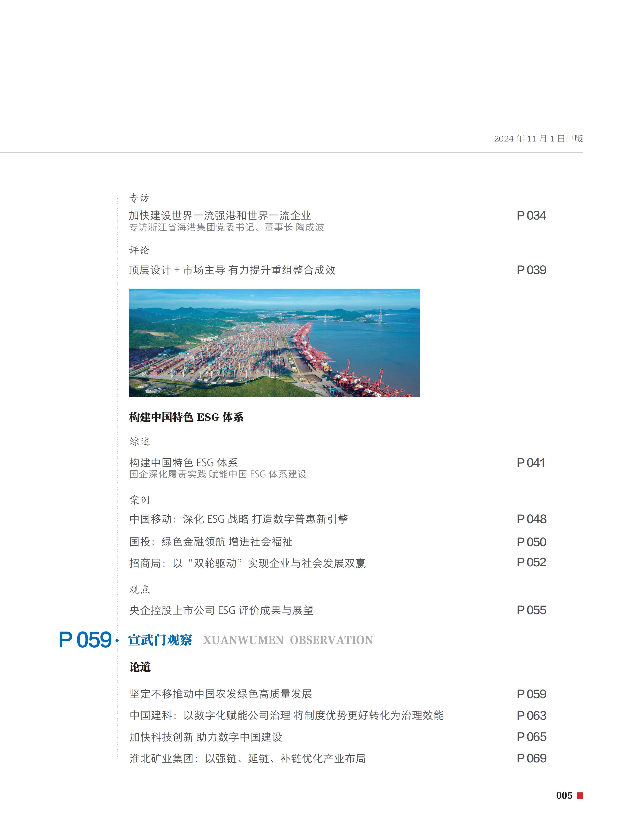Viewport: 632px width, 840px height.
Task: Click page number P039
Action: pyautogui.click(x=531, y=270)
